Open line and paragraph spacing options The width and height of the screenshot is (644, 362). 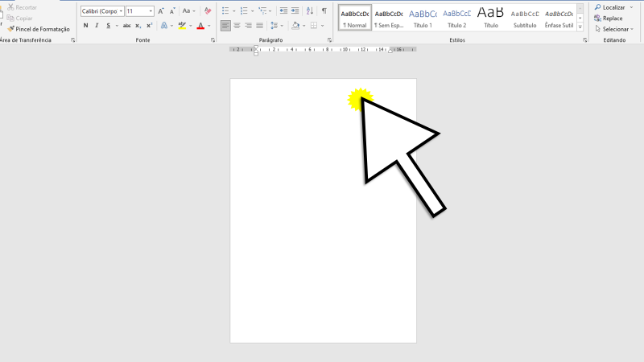(277, 26)
